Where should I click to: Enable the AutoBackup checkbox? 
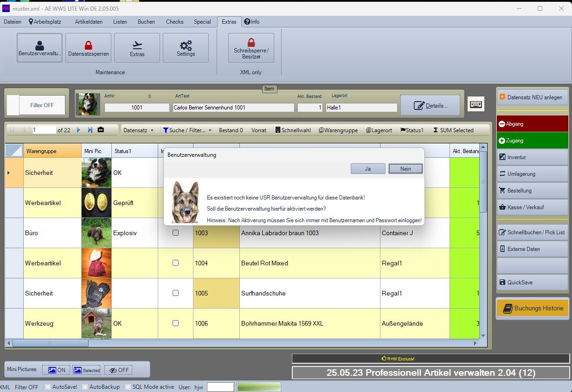(85, 387)
